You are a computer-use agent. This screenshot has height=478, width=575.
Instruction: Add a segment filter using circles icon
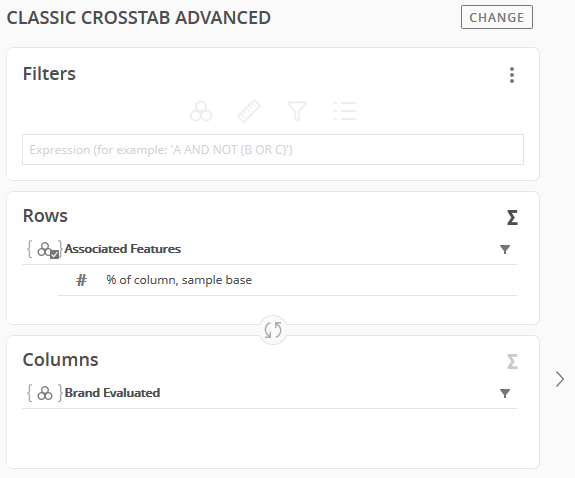tap(201, 111)
